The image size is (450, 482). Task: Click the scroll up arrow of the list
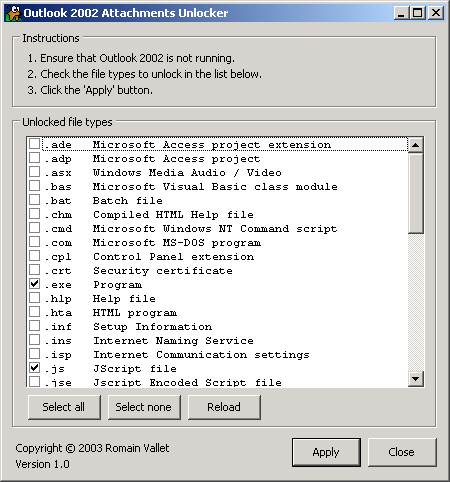[x=416, y=145]
